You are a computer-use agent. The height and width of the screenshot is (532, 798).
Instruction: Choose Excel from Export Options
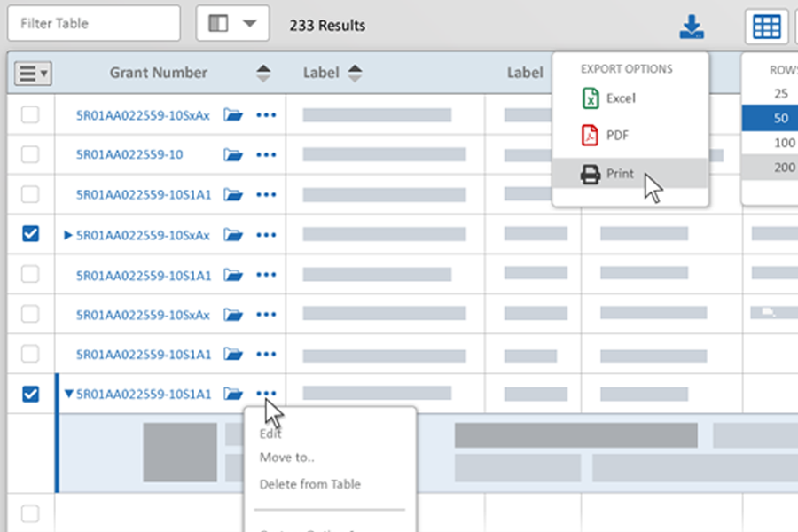(x=620, y=98)
